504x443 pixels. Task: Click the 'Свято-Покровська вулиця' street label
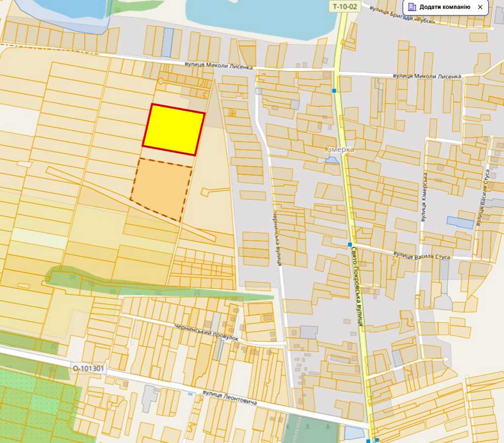tap(357, 286)
